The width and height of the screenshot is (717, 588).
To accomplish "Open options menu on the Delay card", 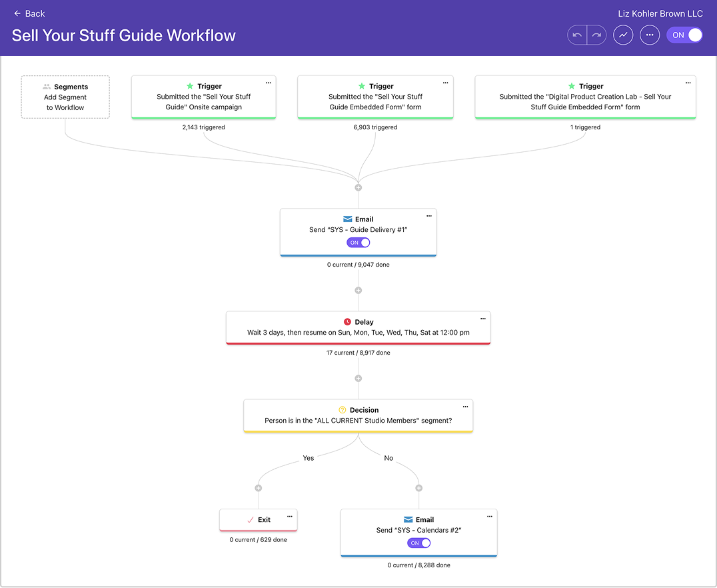I will (x=483, y=319).
